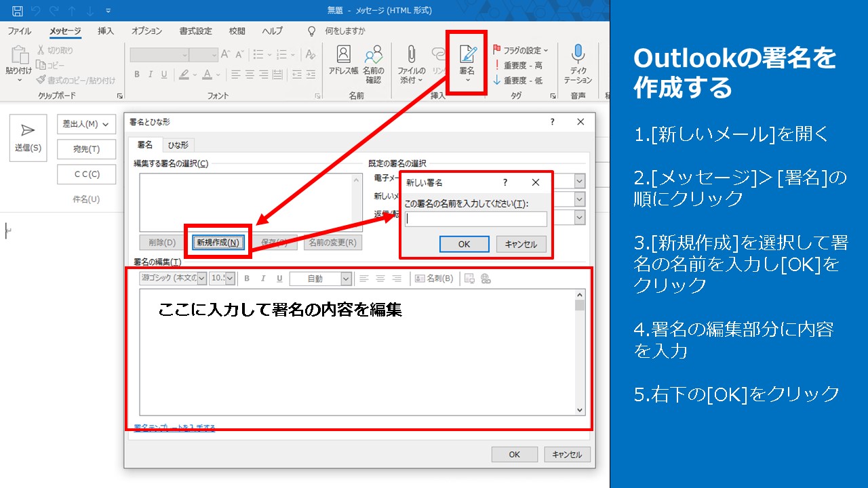
Task: Switch to the ヘルプ ribbon tab
Action: (273, 31)
